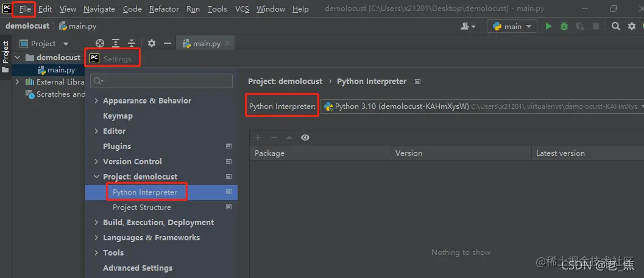
Task: Open the File menu
Action: [25, 9]
